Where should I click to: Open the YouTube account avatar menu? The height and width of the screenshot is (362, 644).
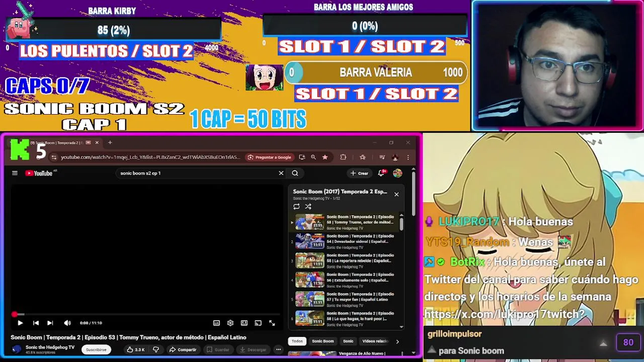(397, 173)
